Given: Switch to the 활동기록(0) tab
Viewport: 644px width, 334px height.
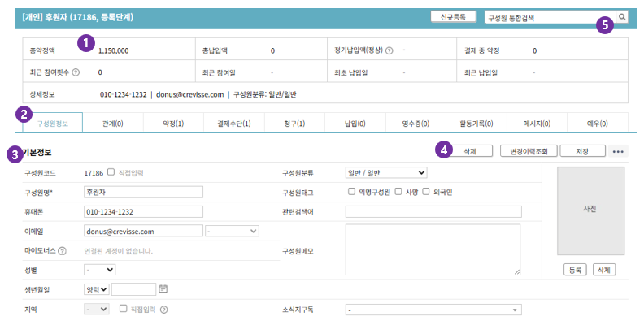Looking at the screenshot, I should [476, 123].
